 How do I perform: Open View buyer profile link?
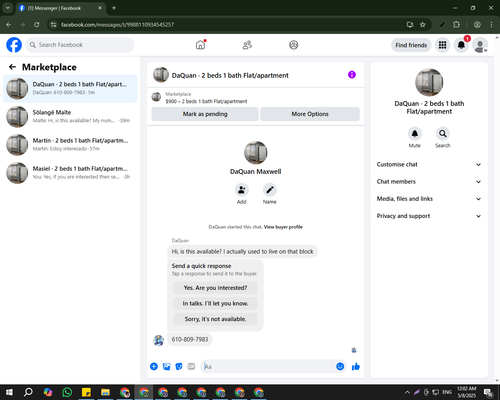click(283, 227)
